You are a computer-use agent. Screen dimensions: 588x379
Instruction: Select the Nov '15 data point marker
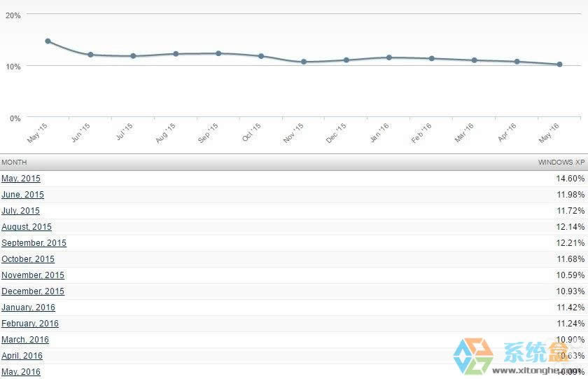pos(304,62)
